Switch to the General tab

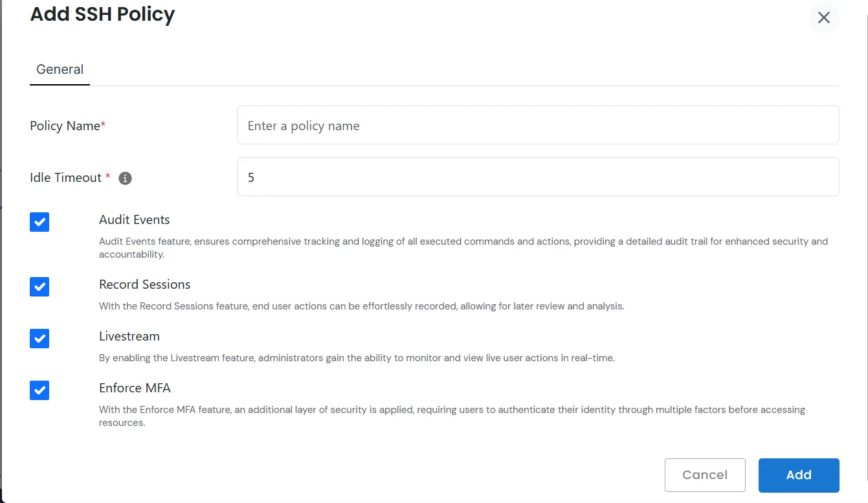(x=60, y=69)
